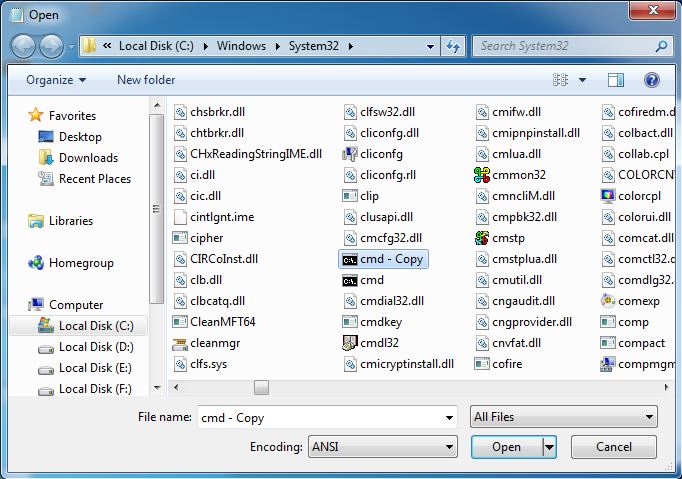Open Help with the blue question icon
Viewport: 682px width, 479px height.
652,80
